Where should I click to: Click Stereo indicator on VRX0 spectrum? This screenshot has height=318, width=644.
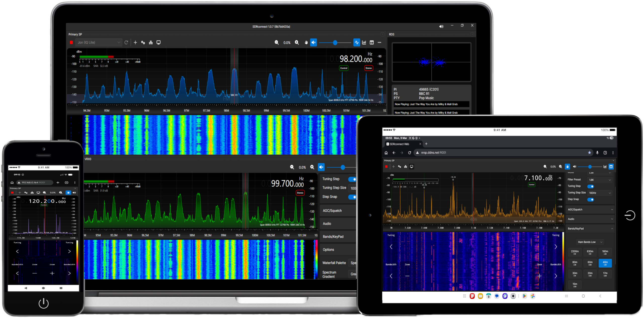click(300, 193)
